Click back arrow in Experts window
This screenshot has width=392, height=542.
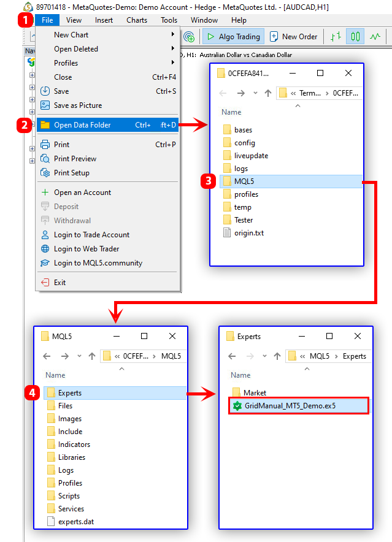click(232, 356)
